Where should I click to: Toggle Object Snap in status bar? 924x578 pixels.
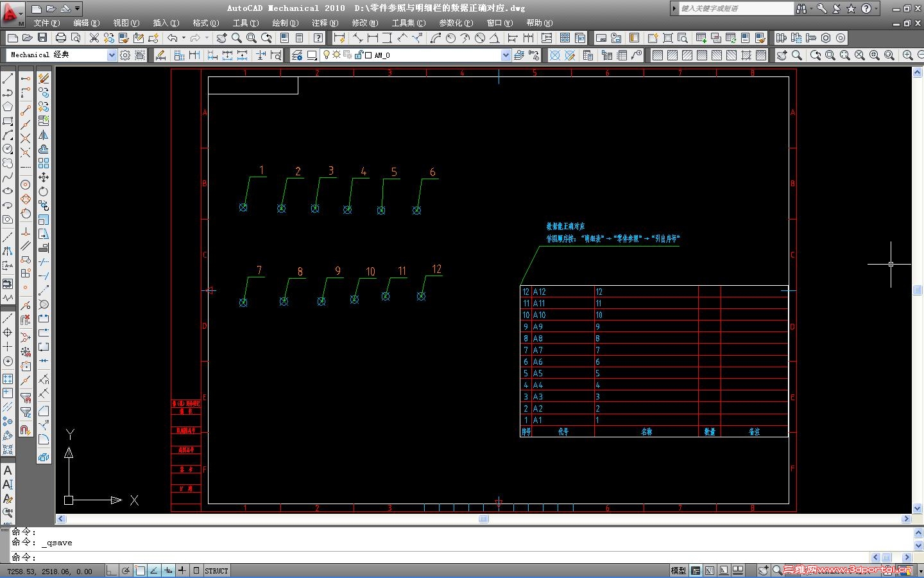pyautogui.click(x=140, y=570)
